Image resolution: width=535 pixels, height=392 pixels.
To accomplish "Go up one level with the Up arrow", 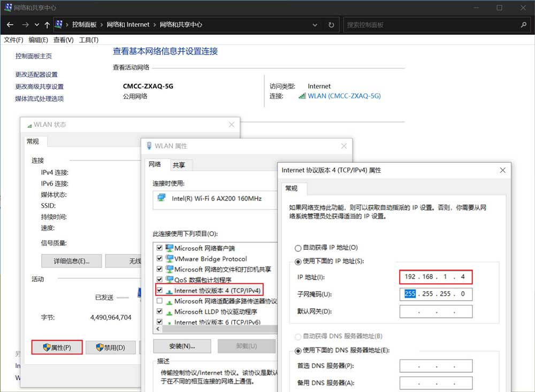I will pyautogui.click(x=47, y=25).
